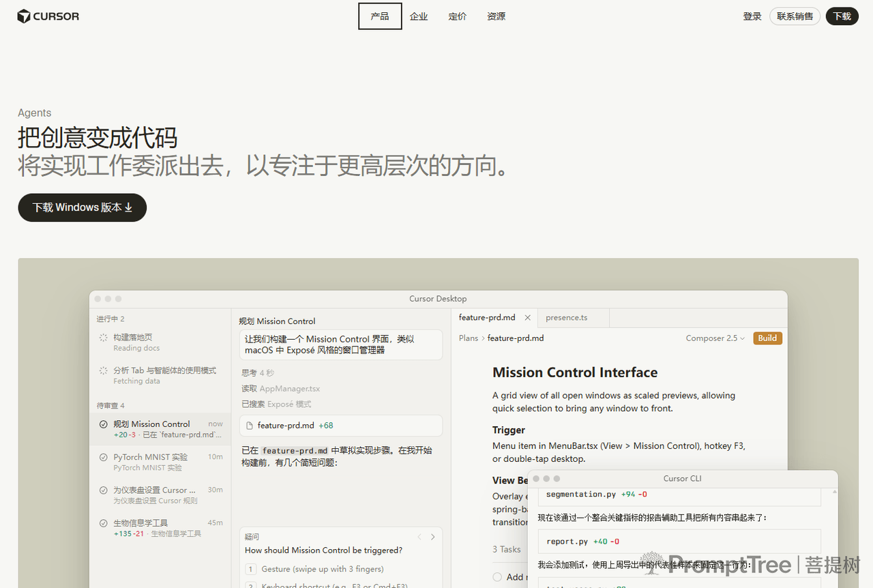Select the 分析 Tab 与智能体的使用模式 agent
873x588 pixels.
pos(160,375)
